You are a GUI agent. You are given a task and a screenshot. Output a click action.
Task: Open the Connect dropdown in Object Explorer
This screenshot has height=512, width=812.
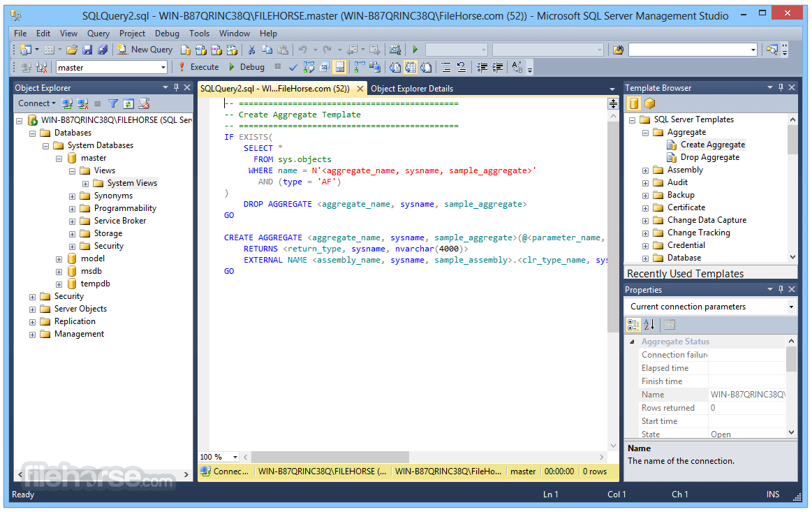tap(37, 103)
